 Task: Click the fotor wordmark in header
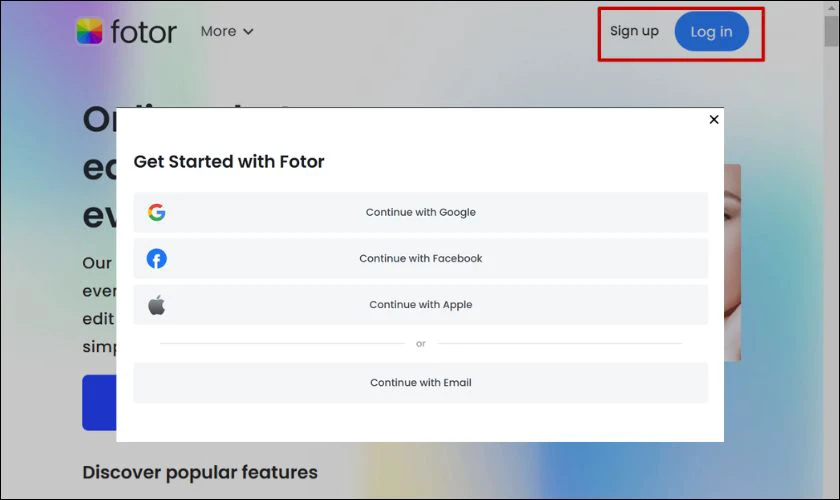(143, 32)
